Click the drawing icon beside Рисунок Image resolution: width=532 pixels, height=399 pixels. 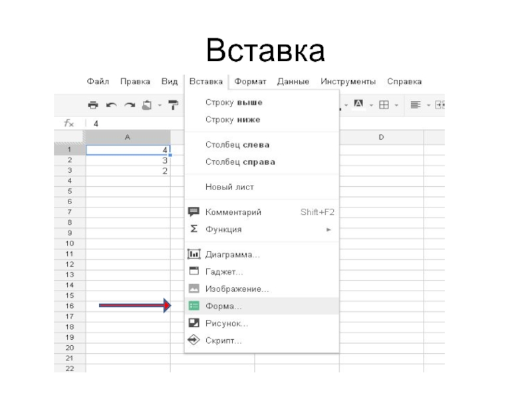[194, 323]
